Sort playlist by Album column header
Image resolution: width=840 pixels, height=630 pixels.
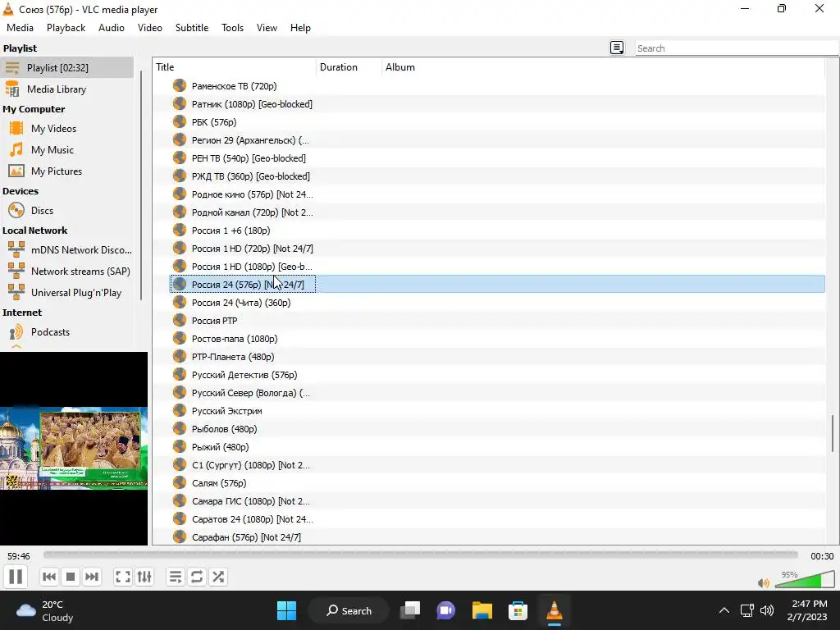[603, 67]
